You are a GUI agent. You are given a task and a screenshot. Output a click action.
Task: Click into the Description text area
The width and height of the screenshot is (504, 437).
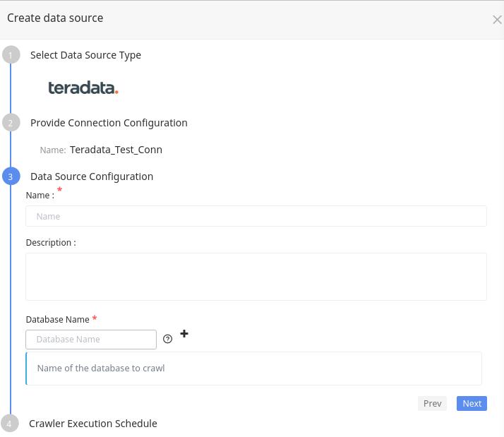coord(256,276)
